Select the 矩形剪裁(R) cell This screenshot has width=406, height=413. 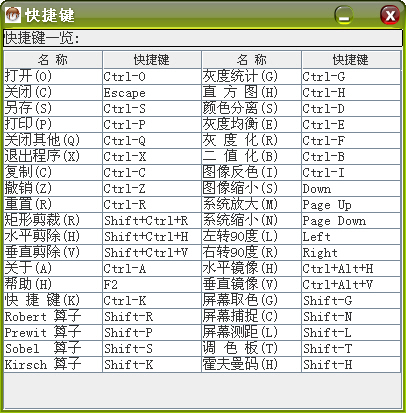(x=53, y=221)
